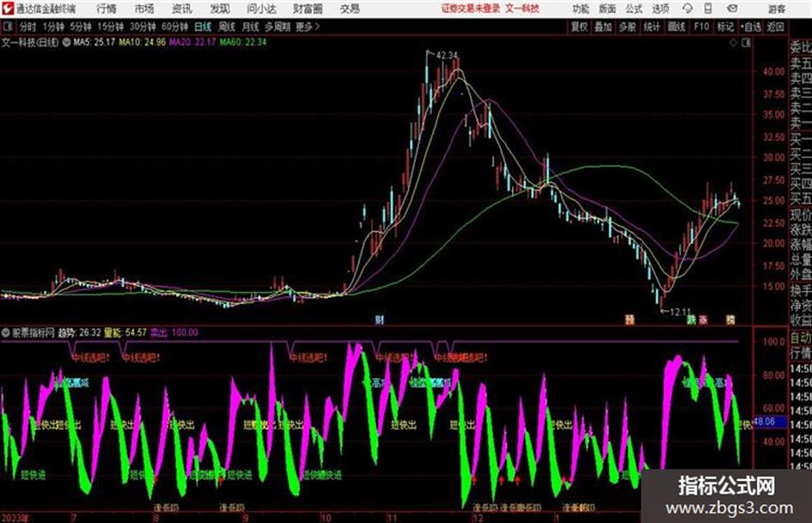The image size is (812, 523).
Task: Open the 行情 menu
Action: point(107,9)
